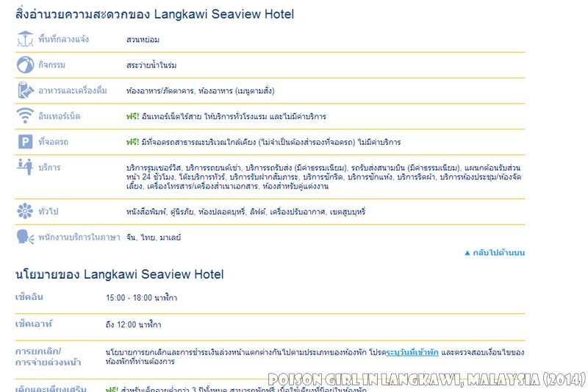Select the นโยบายของ Langkawi Seaview Hotel heading
This screenshot has width=588, height=392.
click(119, 274)
